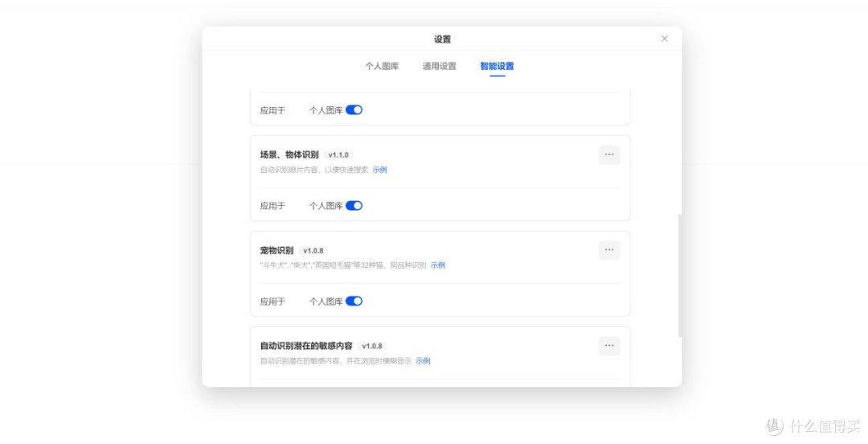Click the 场景、物体识别 heading
The width and height of the screenshot is (868, 444).
point(289,155)
